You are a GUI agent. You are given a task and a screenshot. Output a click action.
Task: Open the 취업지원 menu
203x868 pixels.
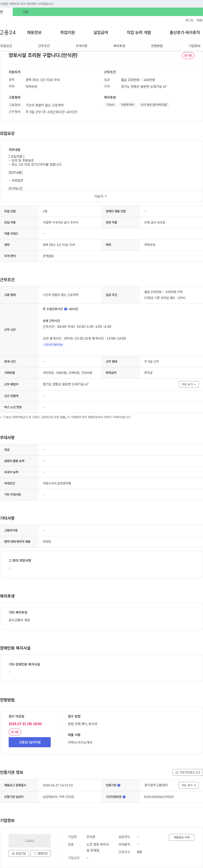[67, 33]
